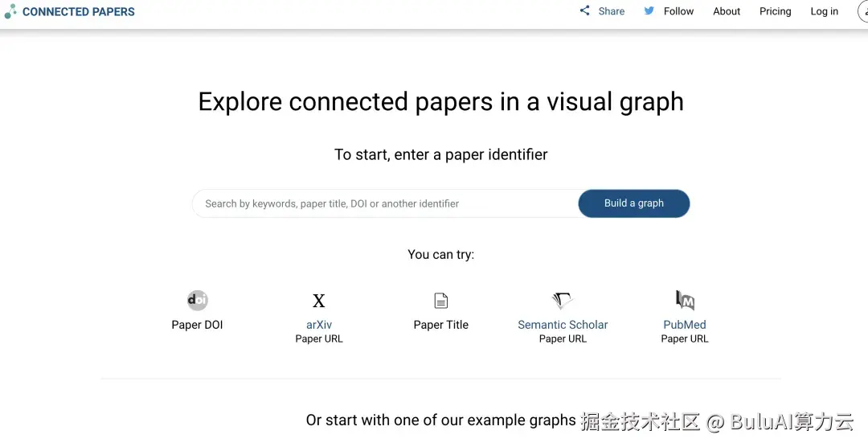Image resolution: width=868 pixels, height=447 pixels.
Task: Select the Paper DOI label
Action: (197, 325)
